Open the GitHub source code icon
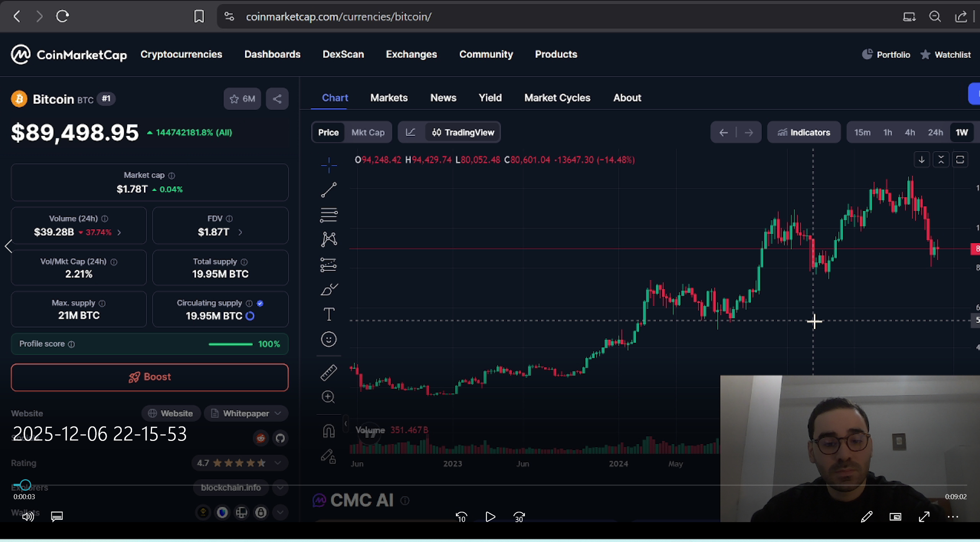Screen dimensions: 980x542 pyautogui.click(x=280, y=438)
